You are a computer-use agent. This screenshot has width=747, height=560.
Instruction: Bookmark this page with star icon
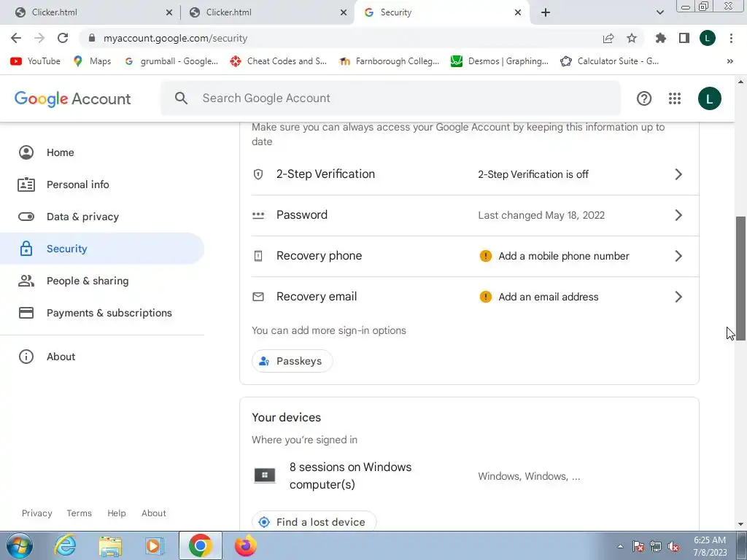(x=632, y=38)
